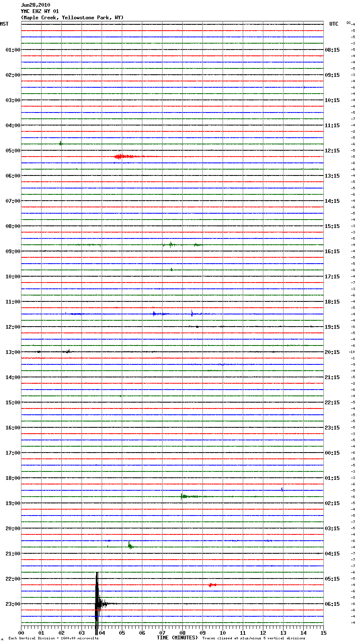Viewport: 357px width, 644px height.
Task: Click the 15:15 UTC time label
Action: point(332,226)
